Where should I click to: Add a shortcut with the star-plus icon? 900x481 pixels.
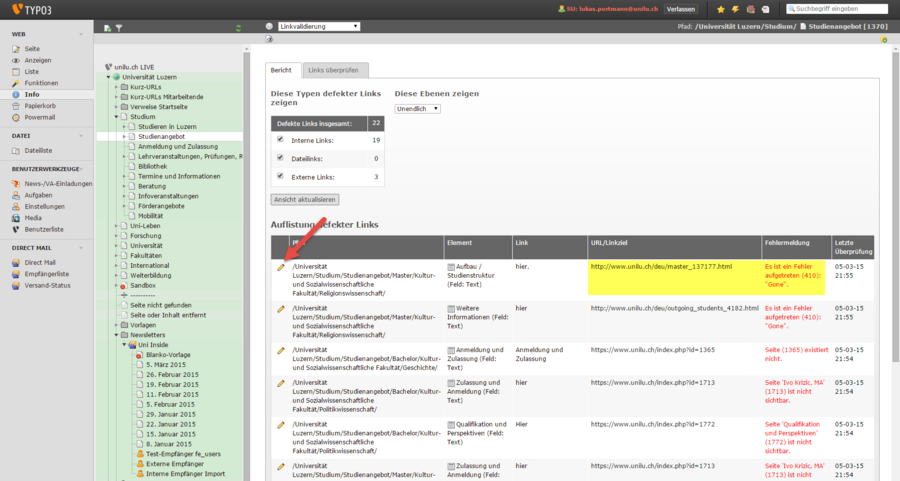point(884,39)
